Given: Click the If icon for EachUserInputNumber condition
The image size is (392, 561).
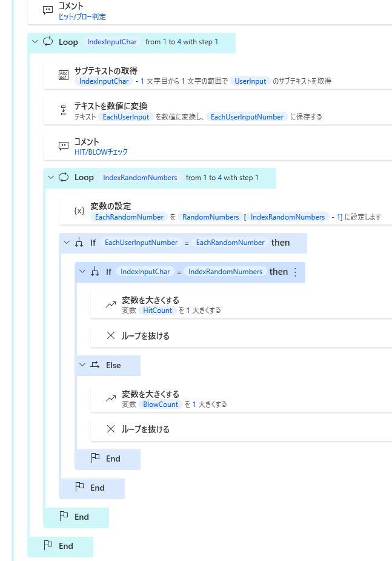Looking at the screenshot, I should click(79, 243).
